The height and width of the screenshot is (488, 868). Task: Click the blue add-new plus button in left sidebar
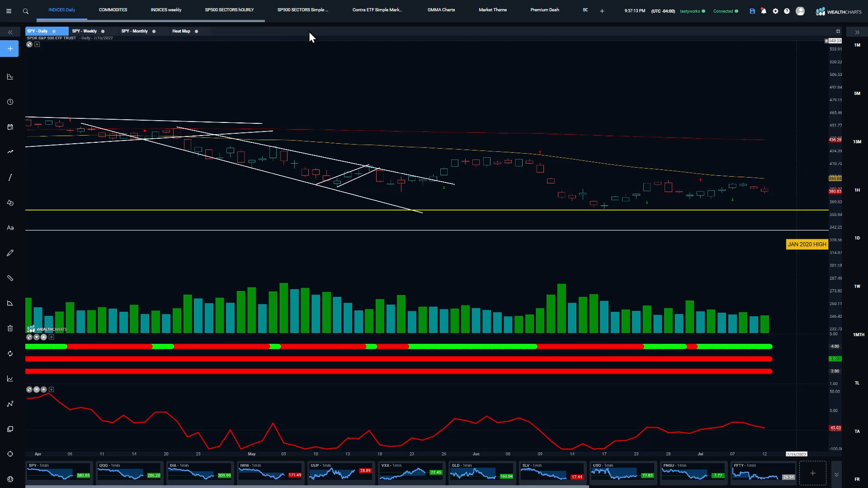click(9, 49)
